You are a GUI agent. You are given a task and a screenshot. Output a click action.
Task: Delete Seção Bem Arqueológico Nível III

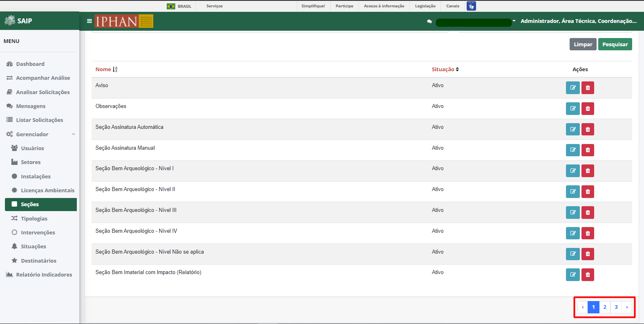click(x=588, y=212)
